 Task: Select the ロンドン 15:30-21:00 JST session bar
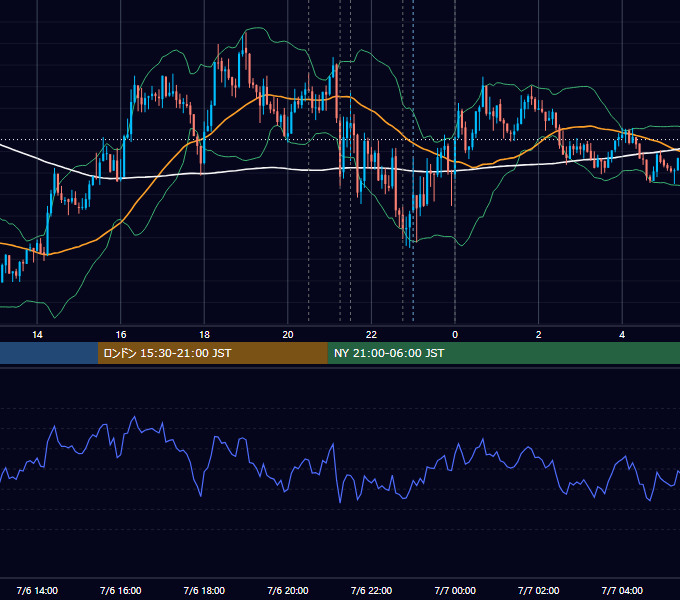pos(212,353)
